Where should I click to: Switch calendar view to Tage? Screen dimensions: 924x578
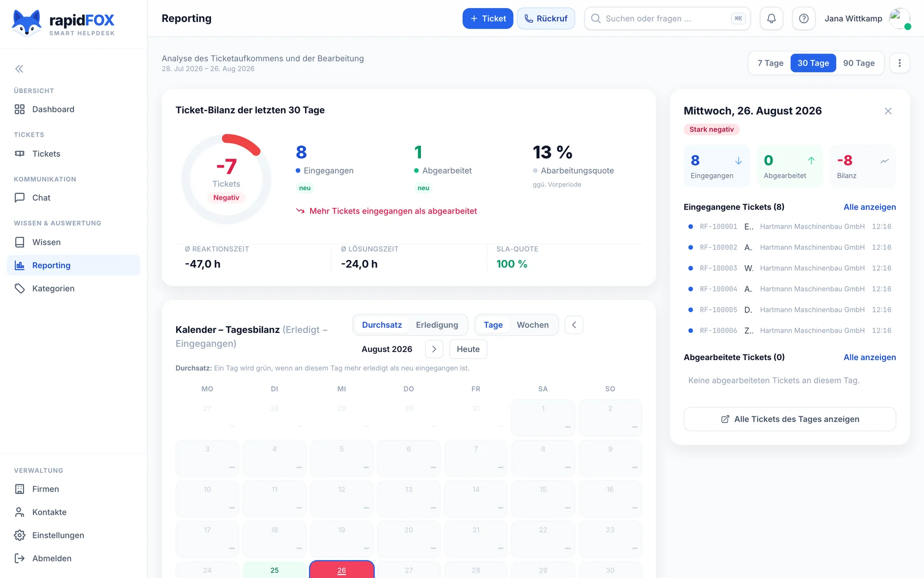click(493, 325)
